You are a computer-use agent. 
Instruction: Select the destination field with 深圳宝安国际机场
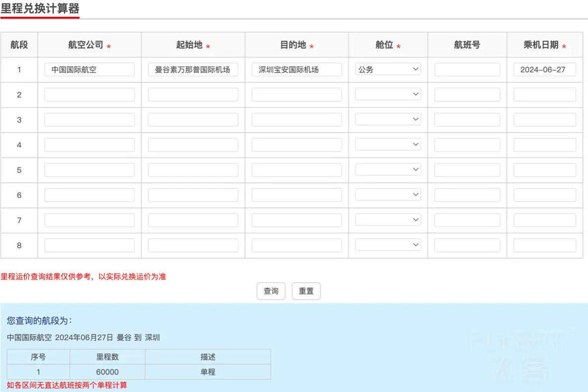pos(296,69)
